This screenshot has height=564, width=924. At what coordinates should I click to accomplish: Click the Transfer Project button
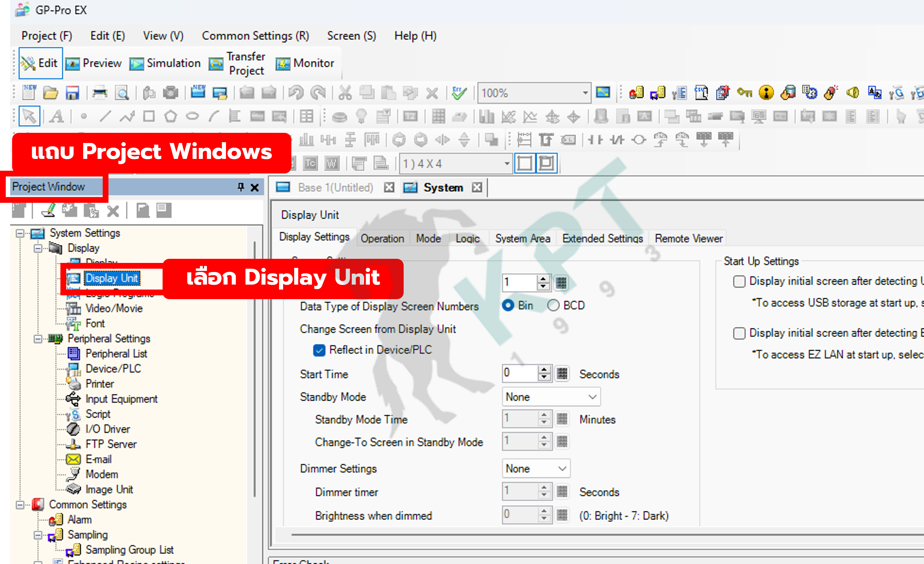pos(237,63)
